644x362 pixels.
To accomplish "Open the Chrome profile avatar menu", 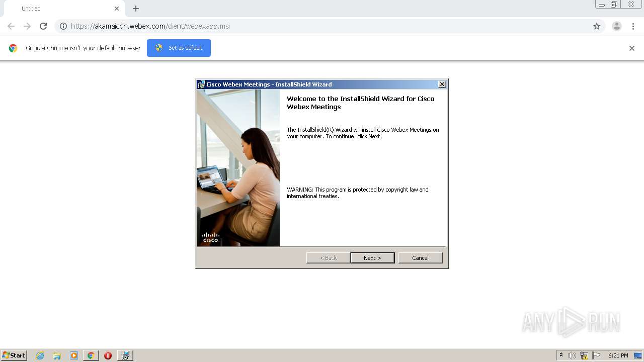I will point(617,26).
